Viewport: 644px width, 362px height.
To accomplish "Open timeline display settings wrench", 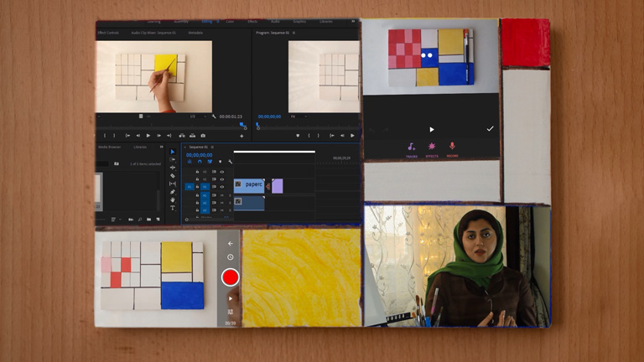I will (230, 162).
